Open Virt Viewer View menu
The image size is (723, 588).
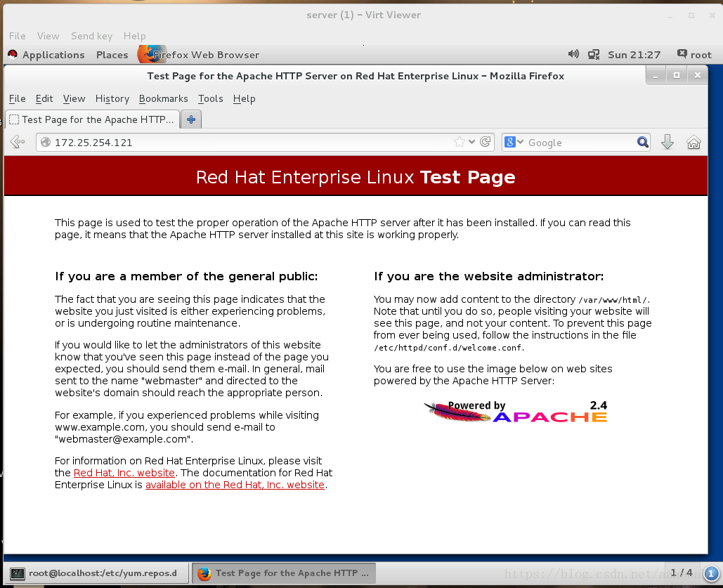point(48,36)
